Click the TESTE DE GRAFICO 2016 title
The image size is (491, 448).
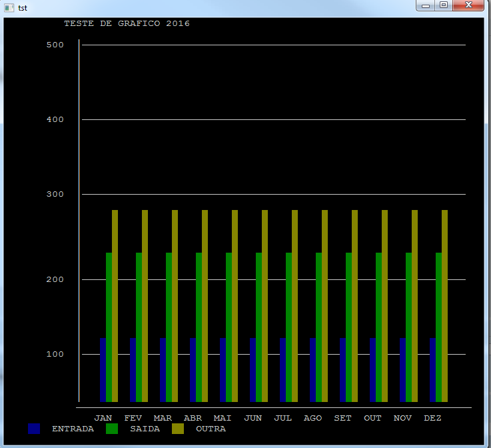click(x=127, y=24)
